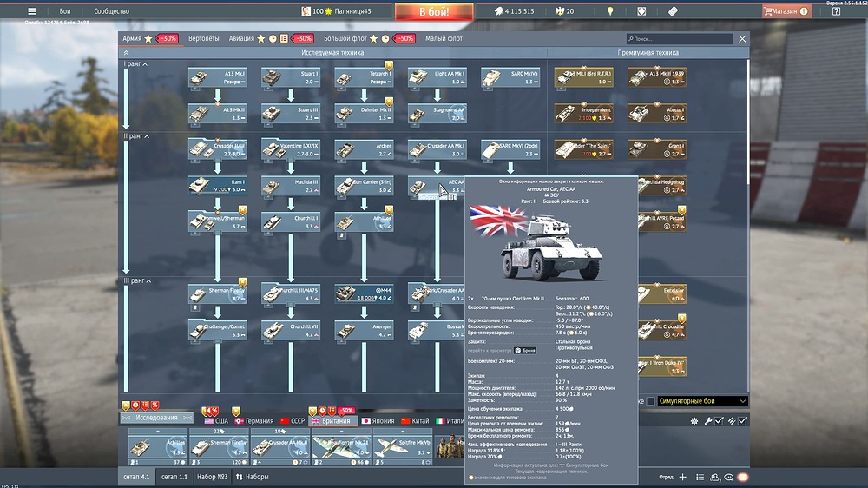Select the Matilda III tank
868x488 pixels.
coord(291,186)
